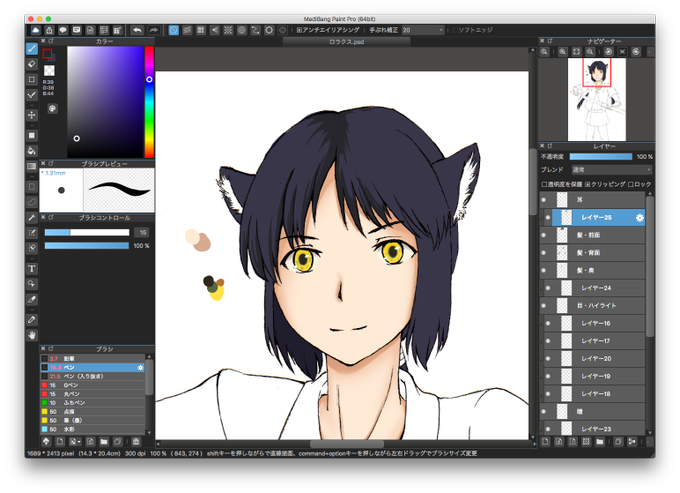The height and width of the screenshot is (493, 680).
Task: Click the Undo arrow button
Action: point(137,30)
